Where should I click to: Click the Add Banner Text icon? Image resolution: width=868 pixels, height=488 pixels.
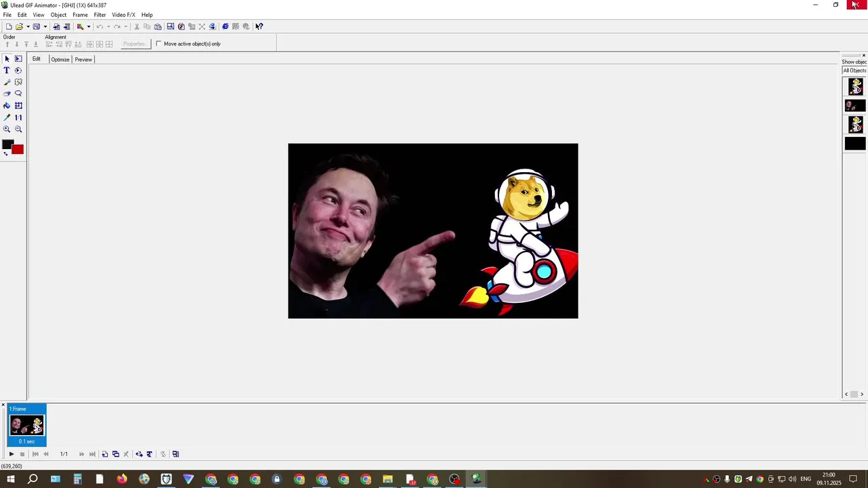coord(149,454)
